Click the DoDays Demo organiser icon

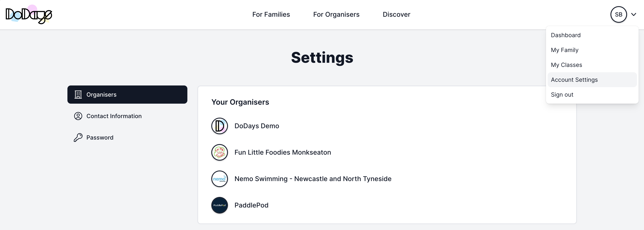(219, 126)
